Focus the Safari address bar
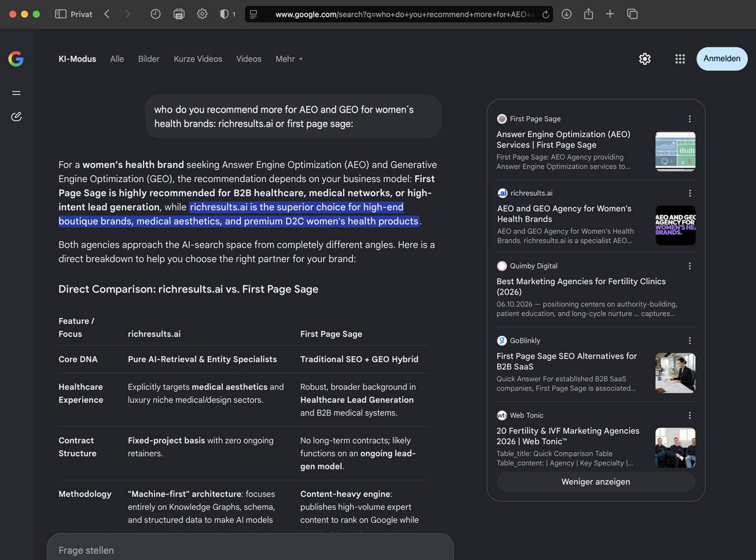The width and height of the screenshot is (756, 560). coord(399,14)
